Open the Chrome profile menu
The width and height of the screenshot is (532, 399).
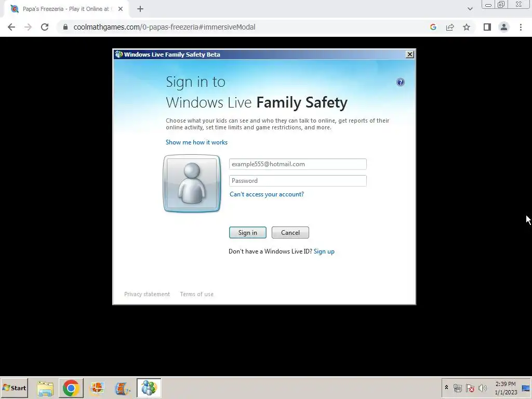[504, 27]
